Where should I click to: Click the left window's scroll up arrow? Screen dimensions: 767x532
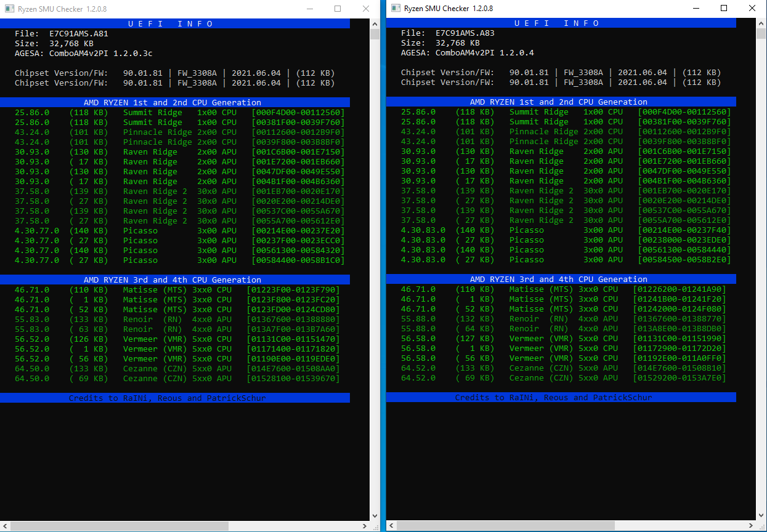[x=375, y=23]
